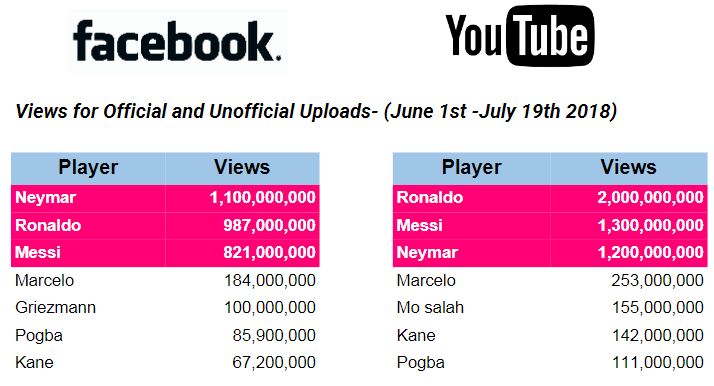Image resolution: width=714 pixels, height=386 pixels.
Task: Click the Facebook logo
Action: [178, 41]
